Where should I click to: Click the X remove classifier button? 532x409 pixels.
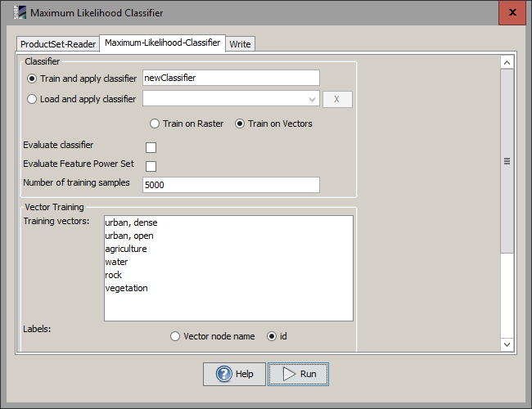tap(337, 99)
